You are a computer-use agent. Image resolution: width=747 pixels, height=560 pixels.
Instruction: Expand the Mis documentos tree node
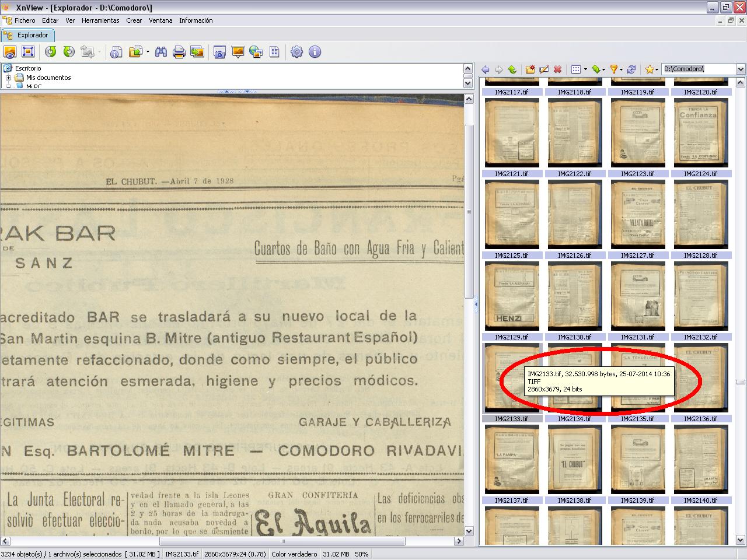(9, 78)
